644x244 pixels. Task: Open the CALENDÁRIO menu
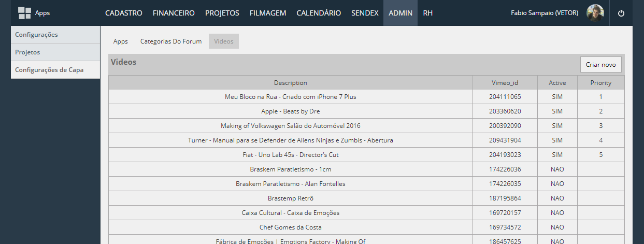[x=319, y=13]
